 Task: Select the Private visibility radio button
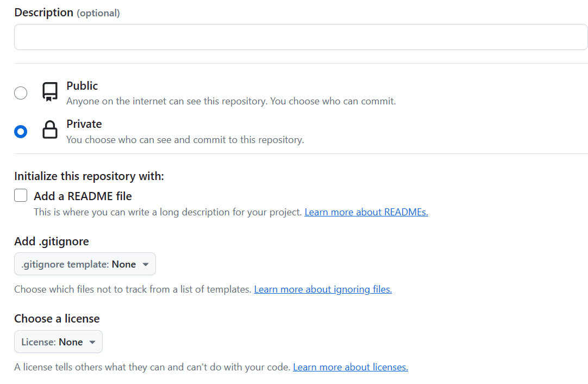tap(21, 132)
